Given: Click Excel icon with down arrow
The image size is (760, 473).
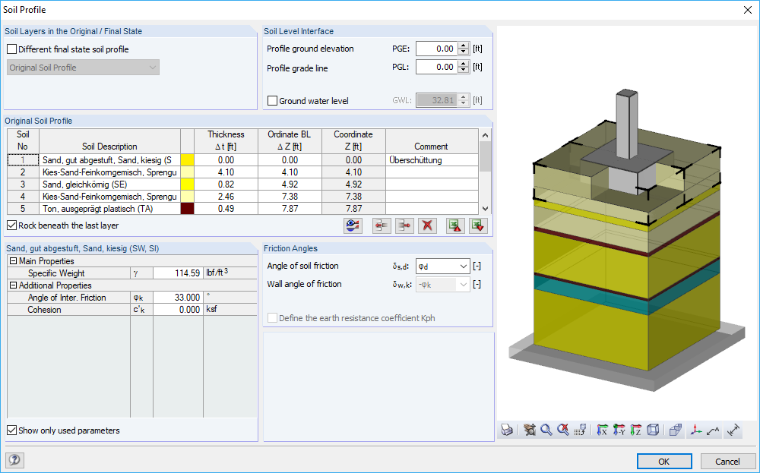Looking at the screenshot, I should [x=478, y=226].
